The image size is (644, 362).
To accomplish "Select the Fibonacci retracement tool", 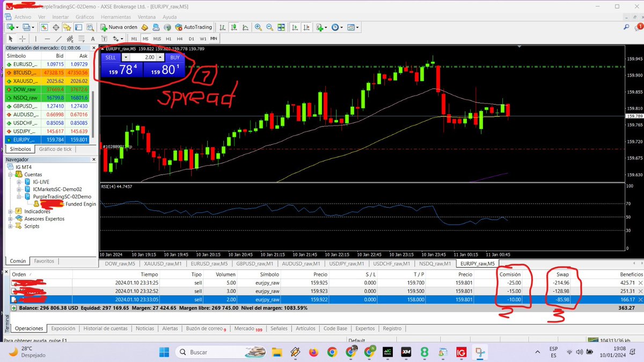I will click(82, 39).
